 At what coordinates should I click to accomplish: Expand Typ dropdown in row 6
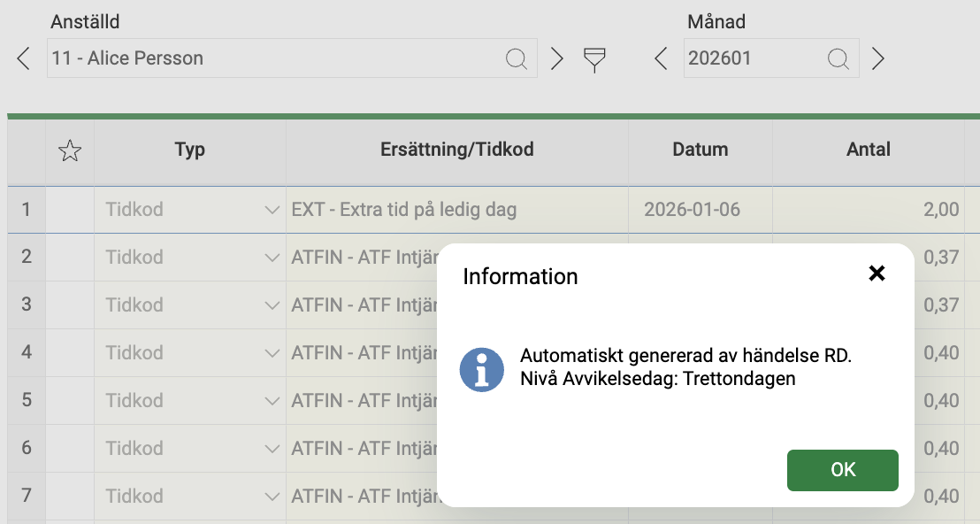coord(272,449)
